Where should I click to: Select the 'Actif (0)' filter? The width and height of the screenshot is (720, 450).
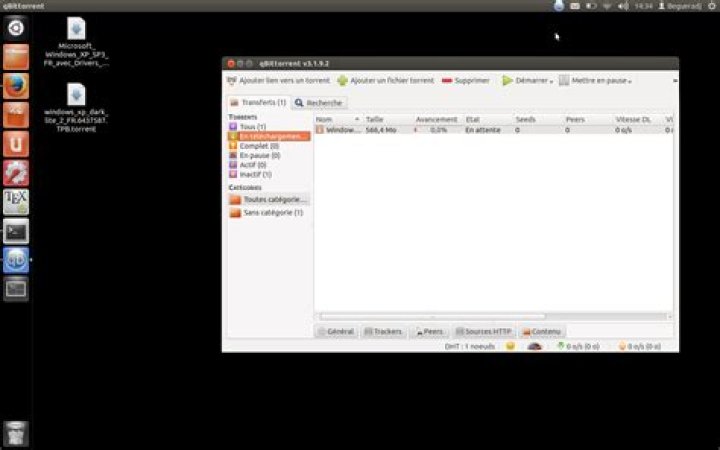pyautogui.click(x=269, y=165)
